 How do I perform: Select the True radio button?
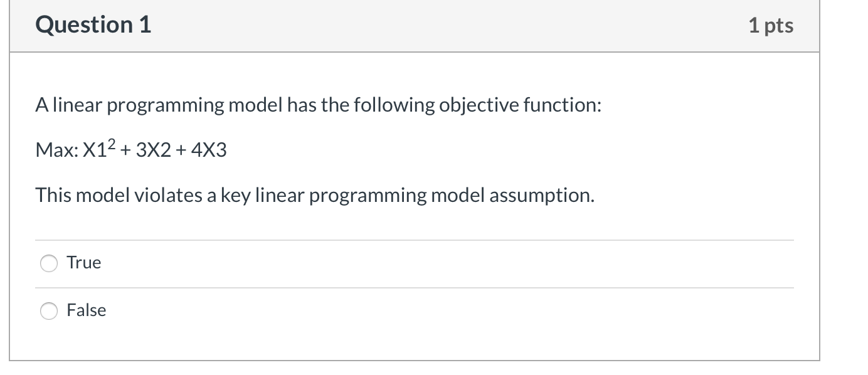(49, 263)
